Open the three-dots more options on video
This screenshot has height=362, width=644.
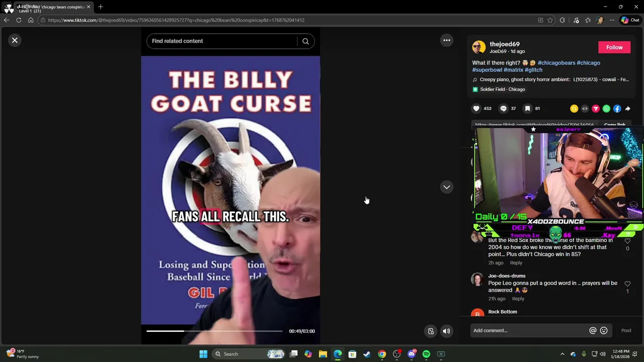click(x=447, y=40)
